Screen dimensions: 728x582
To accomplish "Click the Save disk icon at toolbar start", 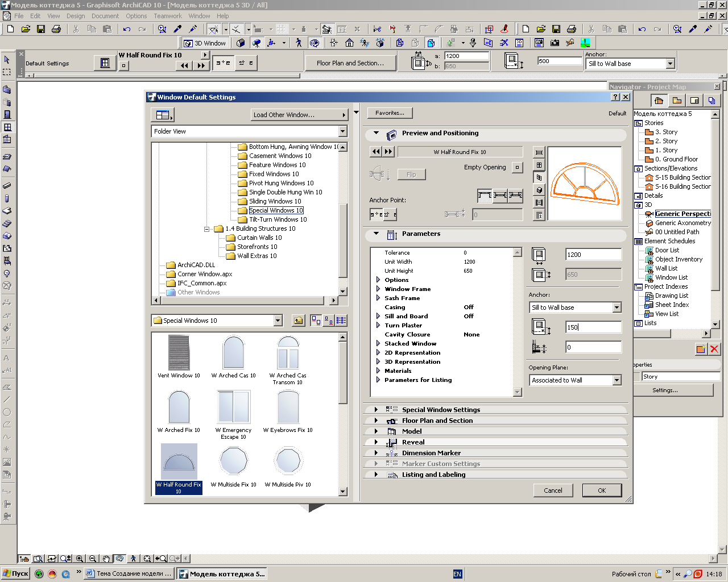I will 41,29.
